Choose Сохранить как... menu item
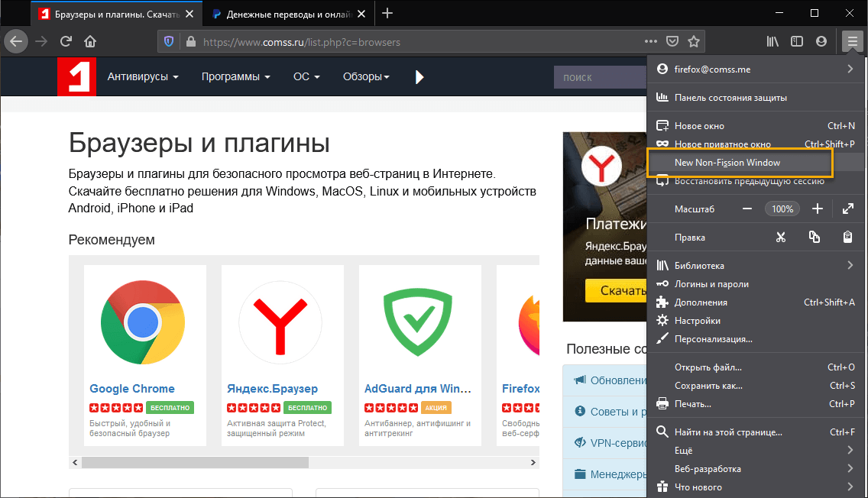Screen dimensions: 868x498 755,386
